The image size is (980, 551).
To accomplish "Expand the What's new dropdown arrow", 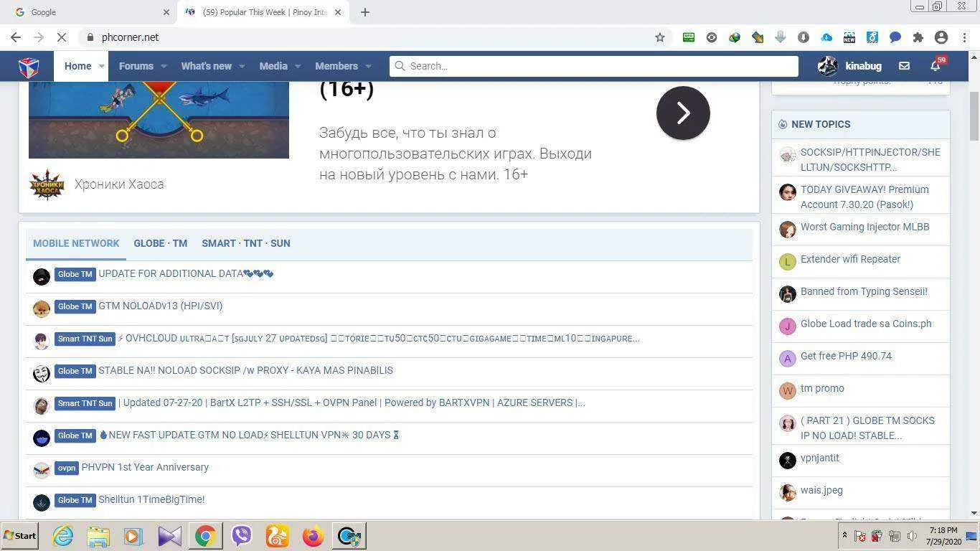I will (242, 66).
